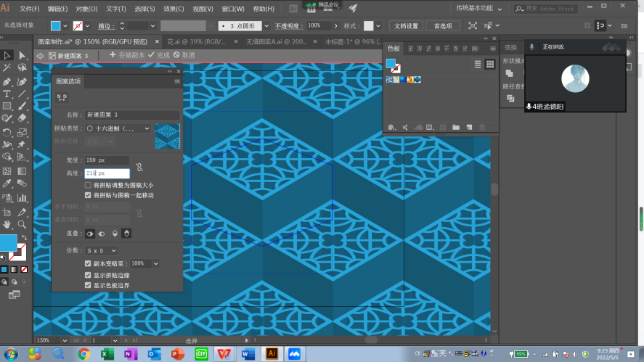644x362 pixels.
Task: Click the Pattern Tile Tool icon
Action: click(62, 97)
